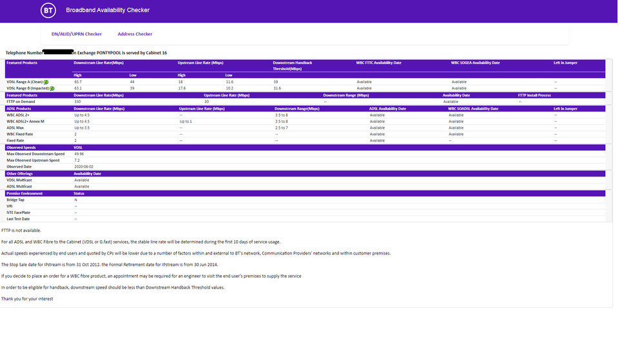Click 'Available' under WBC SOGEA for VDSL Range B

click(x=459, y=88)
